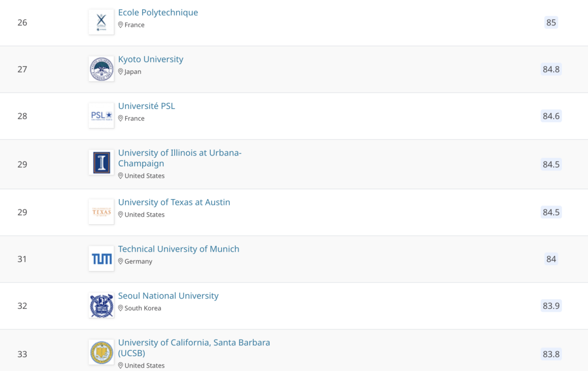
Task: Open University of Illinois at Urbana-Champaign page
Action: [180, 153]
